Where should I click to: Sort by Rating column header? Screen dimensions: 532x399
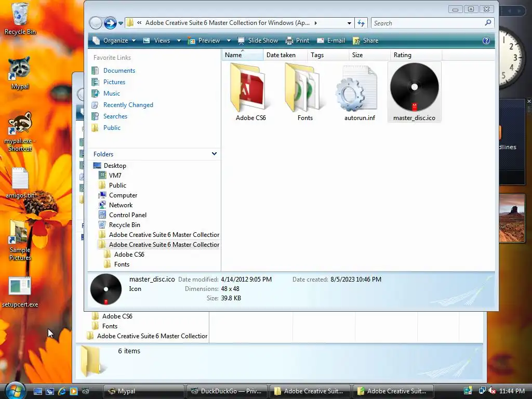click(416, 55)
